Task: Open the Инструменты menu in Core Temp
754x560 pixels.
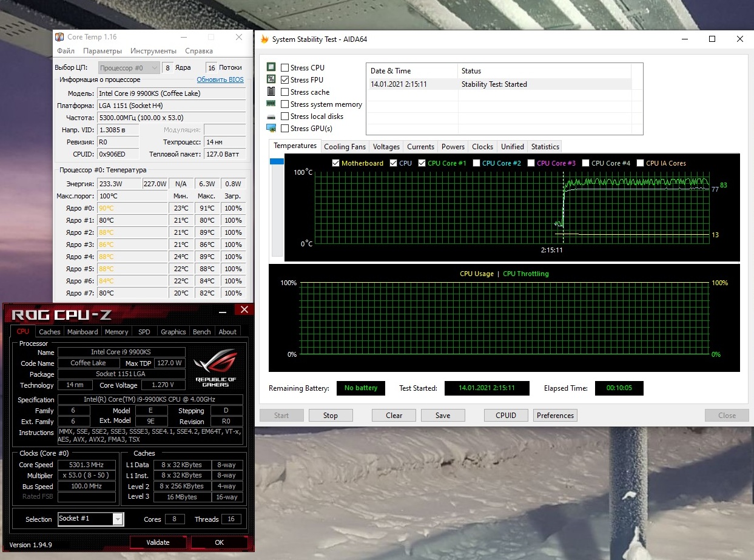Action: (153, 51)
